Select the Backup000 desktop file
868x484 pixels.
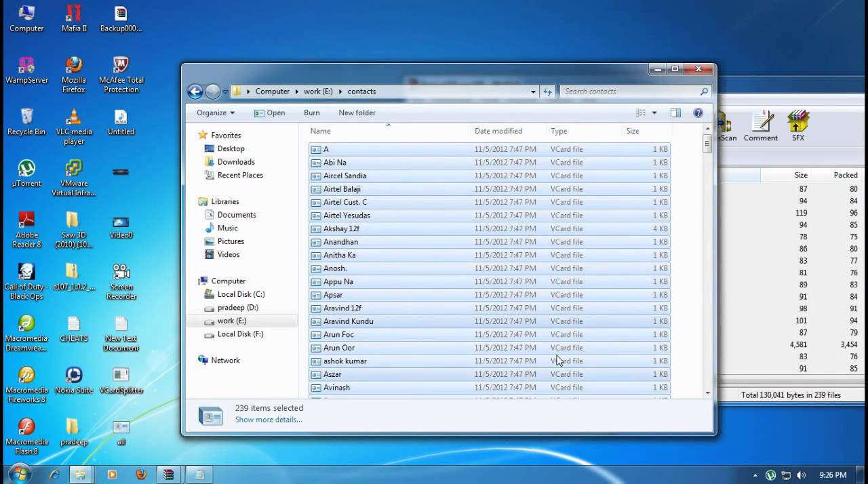tap(121, 18)
